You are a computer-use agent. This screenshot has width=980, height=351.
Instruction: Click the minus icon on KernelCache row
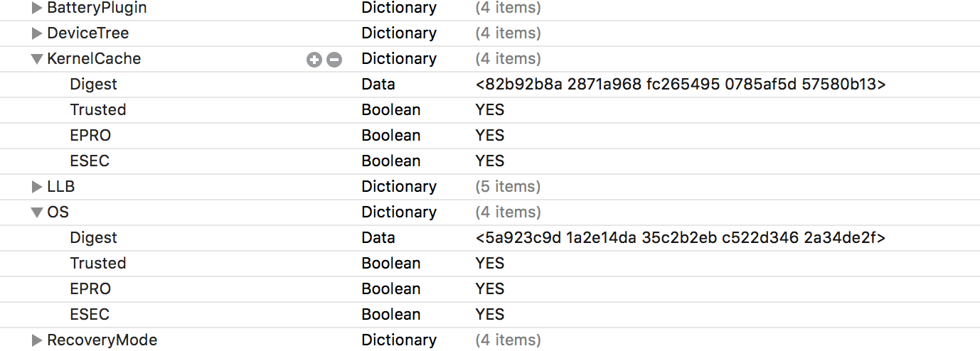point(334,60)
